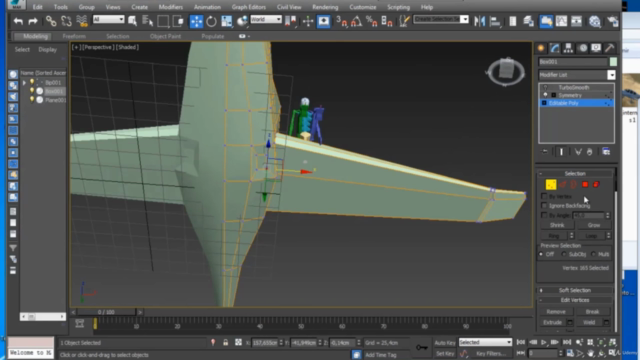Click the Remove vertices button
Image resolution: width=640 pixels, height=360 pixels.
point(556,312)
